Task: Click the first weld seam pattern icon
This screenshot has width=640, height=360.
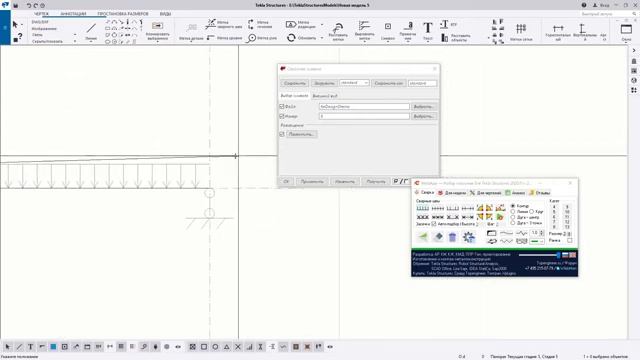Action: coord(422,208)
